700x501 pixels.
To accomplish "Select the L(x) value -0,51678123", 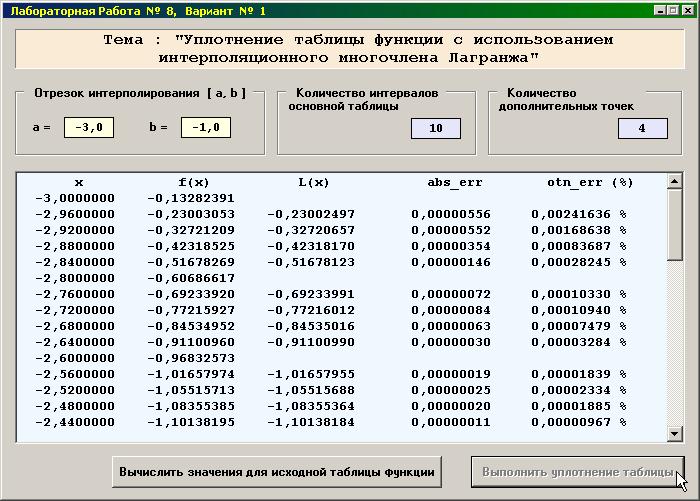I will [x=311, y=262].
